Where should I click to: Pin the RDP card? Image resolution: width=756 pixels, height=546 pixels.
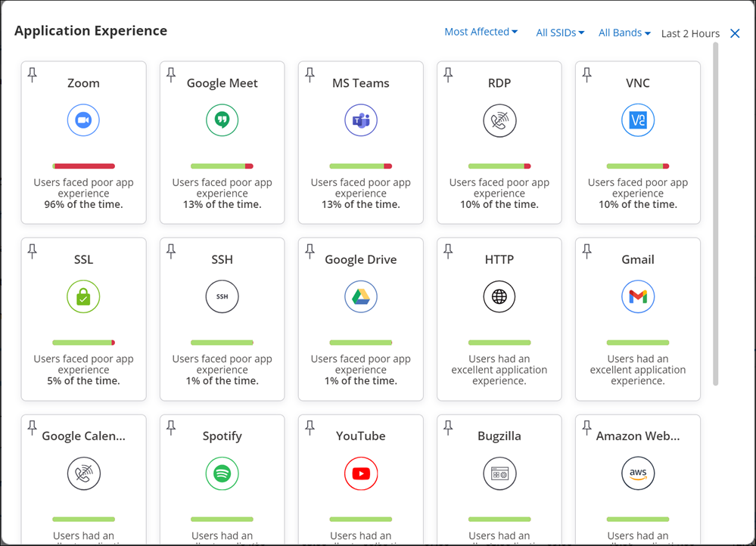pyautogui.click(x=449, y=75)
